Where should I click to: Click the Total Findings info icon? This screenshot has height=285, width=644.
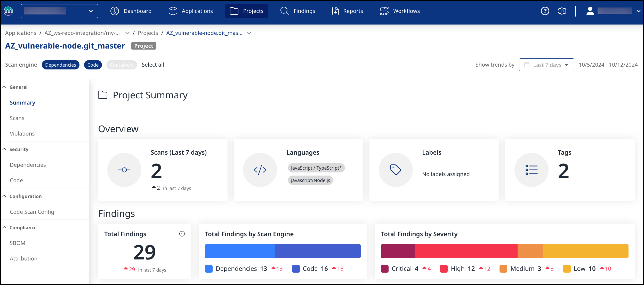click(x=182, y=234)
